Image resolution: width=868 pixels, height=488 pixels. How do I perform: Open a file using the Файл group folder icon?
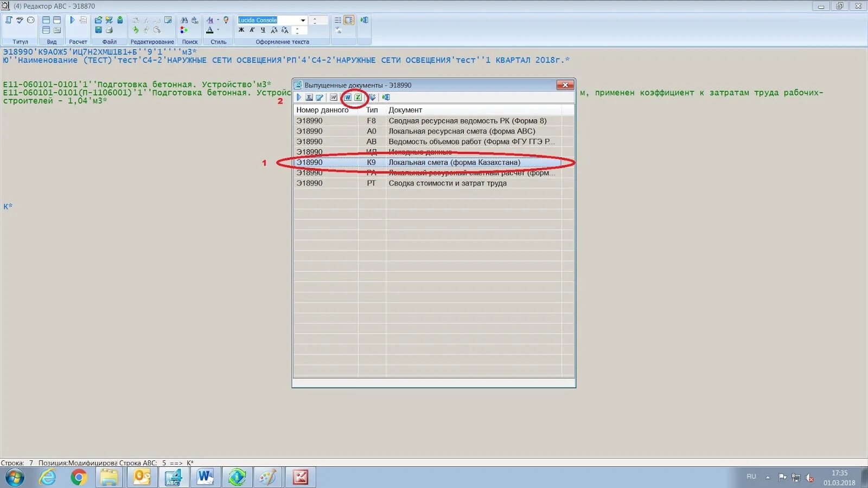(x=98, y=20)
